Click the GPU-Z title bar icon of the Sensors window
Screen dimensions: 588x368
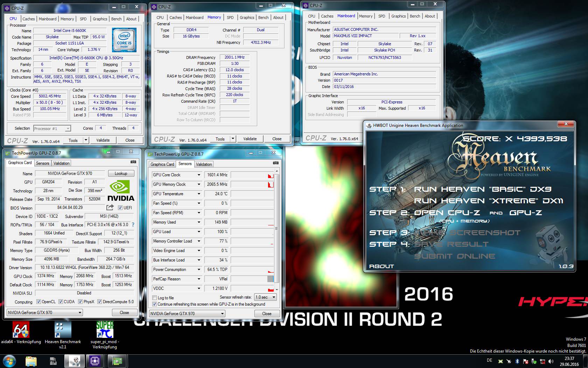[150, 154]
